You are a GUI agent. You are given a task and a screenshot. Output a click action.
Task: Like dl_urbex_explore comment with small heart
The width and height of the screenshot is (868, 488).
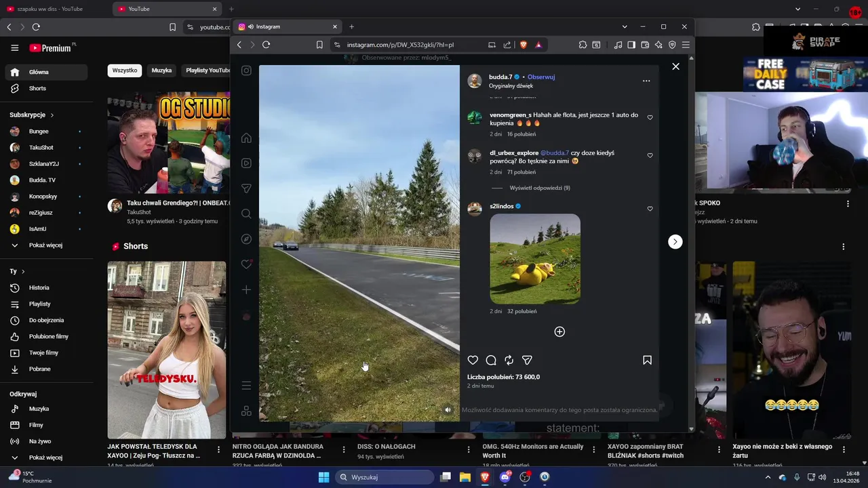[650, 155]
